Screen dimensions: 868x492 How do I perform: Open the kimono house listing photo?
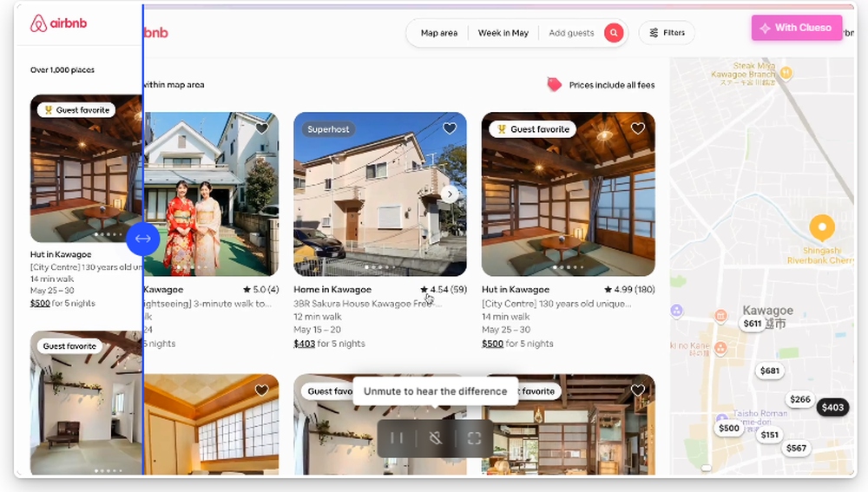click(211, 194)
